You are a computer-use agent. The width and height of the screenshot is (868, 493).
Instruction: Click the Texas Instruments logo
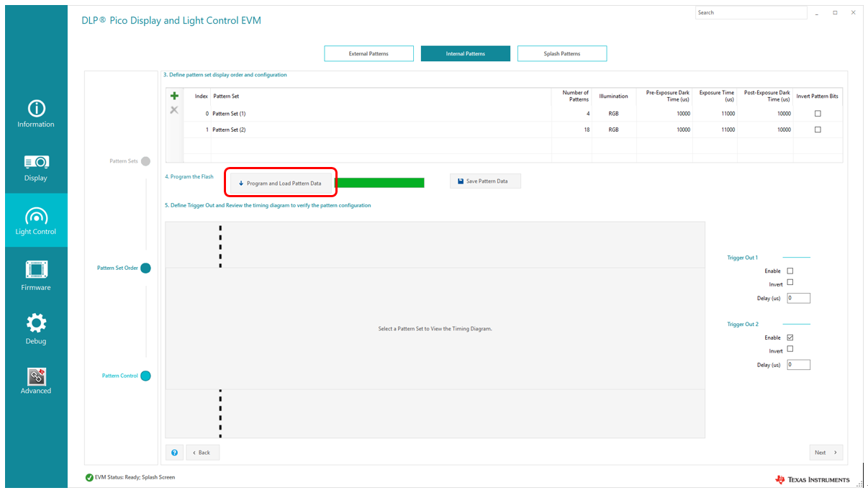point(812,480)
